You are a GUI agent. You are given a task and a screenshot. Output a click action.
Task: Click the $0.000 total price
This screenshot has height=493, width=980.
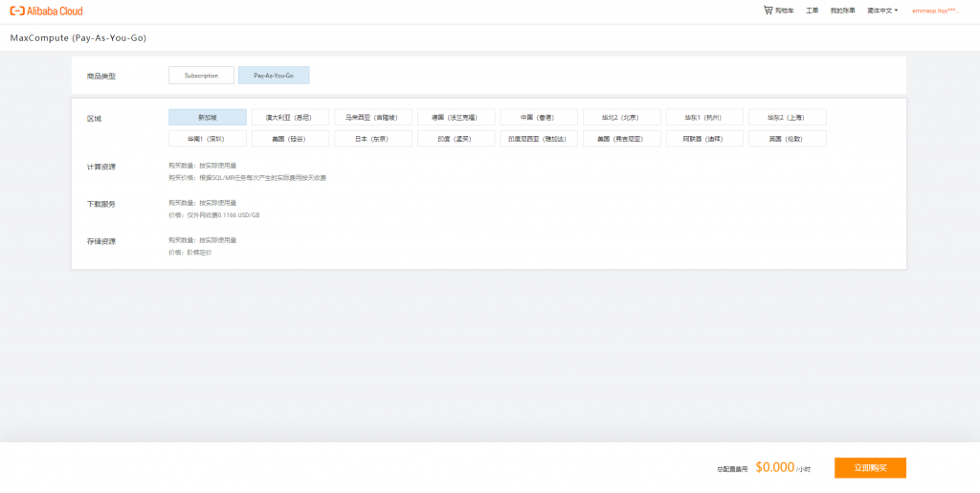[x=774, y=467]
